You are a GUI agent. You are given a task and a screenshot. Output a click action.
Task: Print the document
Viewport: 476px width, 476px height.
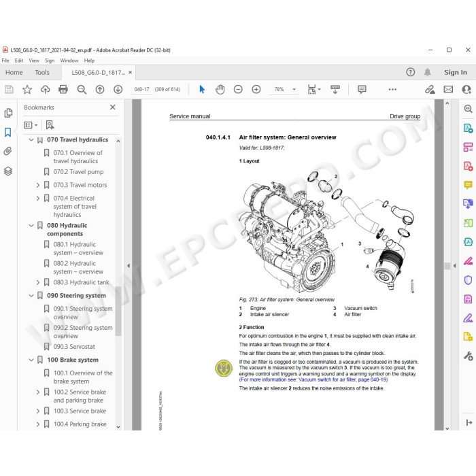(x=63, y=89)
